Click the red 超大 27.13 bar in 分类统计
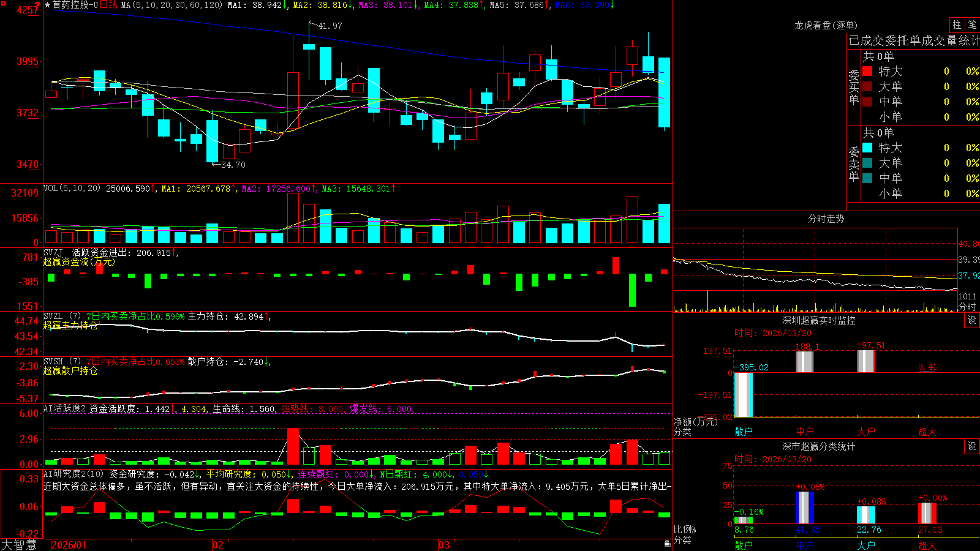 (x=927, y=513)
